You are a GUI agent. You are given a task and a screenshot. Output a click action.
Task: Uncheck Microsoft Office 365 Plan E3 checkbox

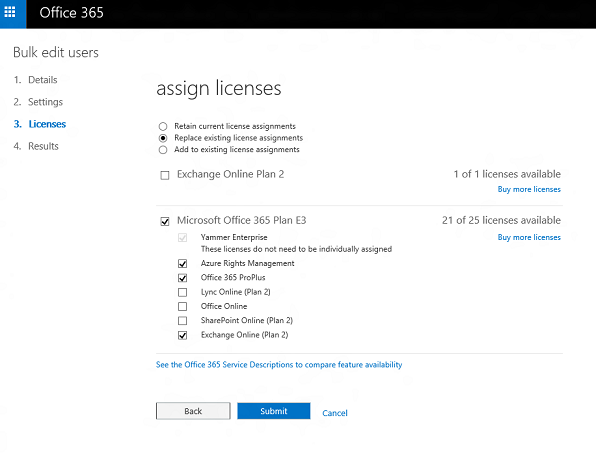[x=165, y=221]
